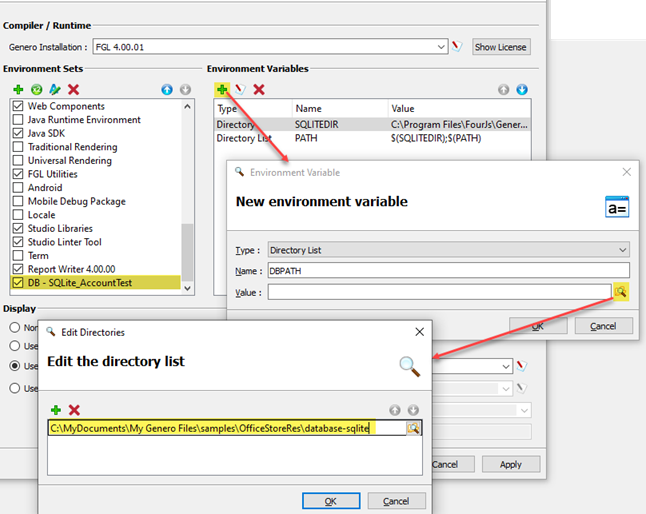This screenshot has width=646, height=514.
Task: Remove directory in Edit Directories
Action: [74, 410]
